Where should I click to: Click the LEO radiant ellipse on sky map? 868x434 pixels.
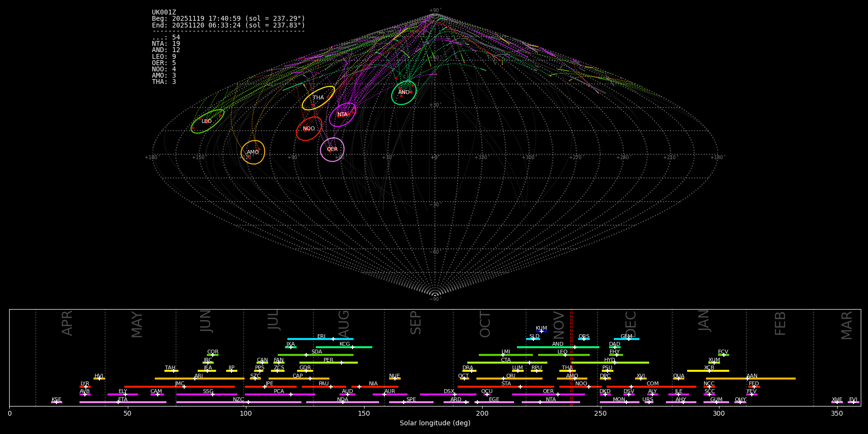point(207,121)
